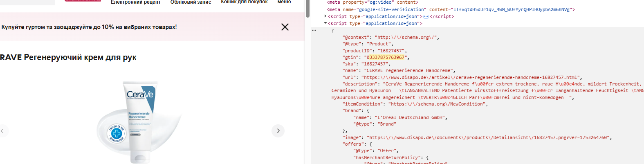Open Обліковий запис menu item
Image resolution: width=644 pixels, height=164 pixels.
191,2
